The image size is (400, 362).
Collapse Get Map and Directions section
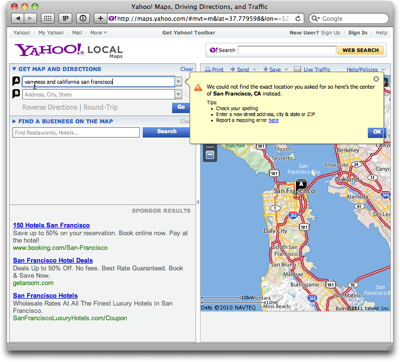click(14, 69)
